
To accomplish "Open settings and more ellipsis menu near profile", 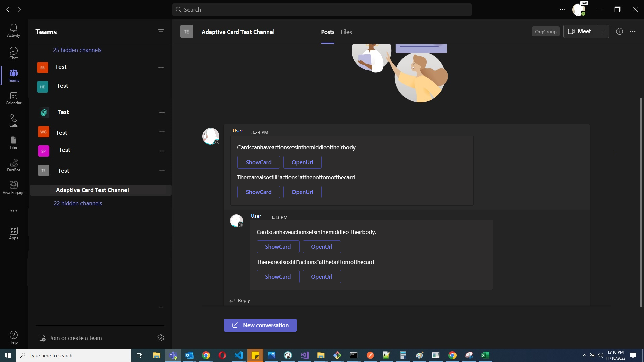I will pos(562,9).
